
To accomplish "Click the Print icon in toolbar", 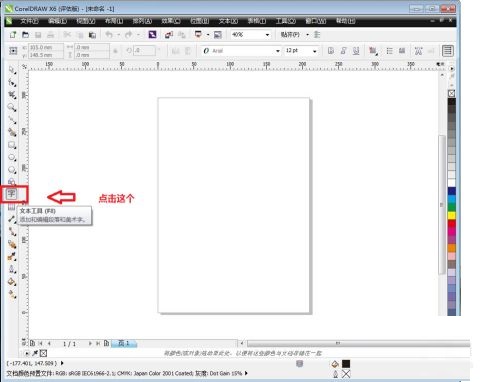I will (x=50, y=35).
